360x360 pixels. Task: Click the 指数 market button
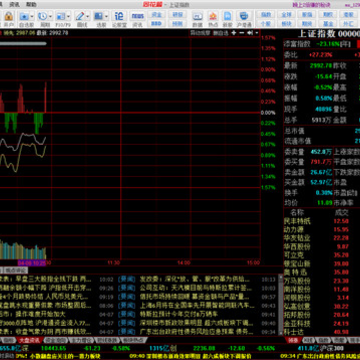266,15
